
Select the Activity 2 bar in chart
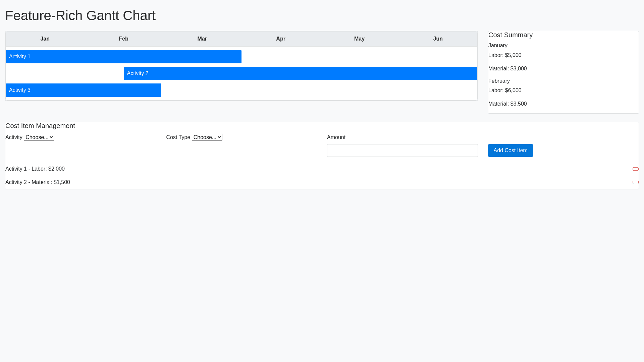tap(300, 73)
